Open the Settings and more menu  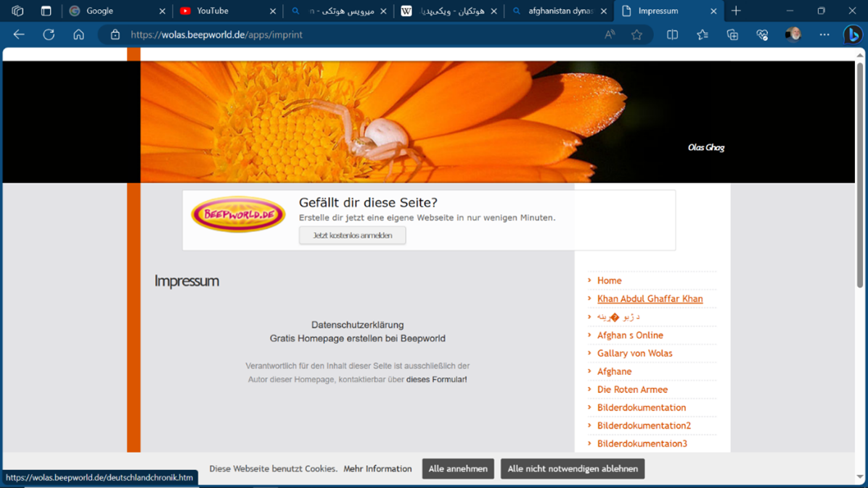point(824,35)
